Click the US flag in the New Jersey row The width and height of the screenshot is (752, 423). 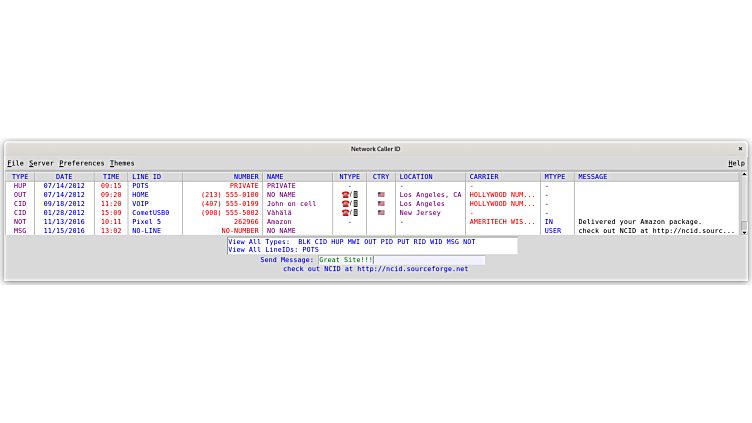click(x=381, y=213)
